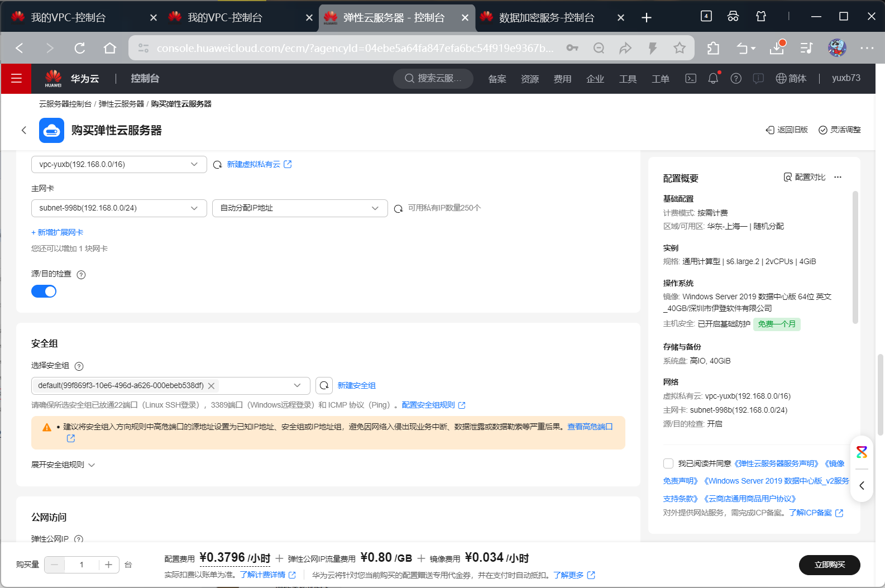This screenshot has height=588, width=885.
Task: Open the 了解计费详情 link
Action: tap(268, 575)
